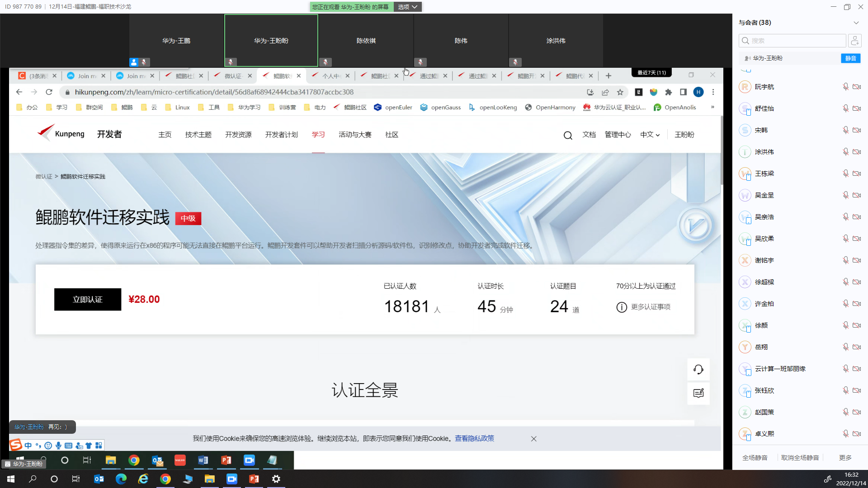Image resolution: width=868 pixels, height=488 pixels.
Task: Toggle camera for 谢铭宇
Action: click(857, 260)
